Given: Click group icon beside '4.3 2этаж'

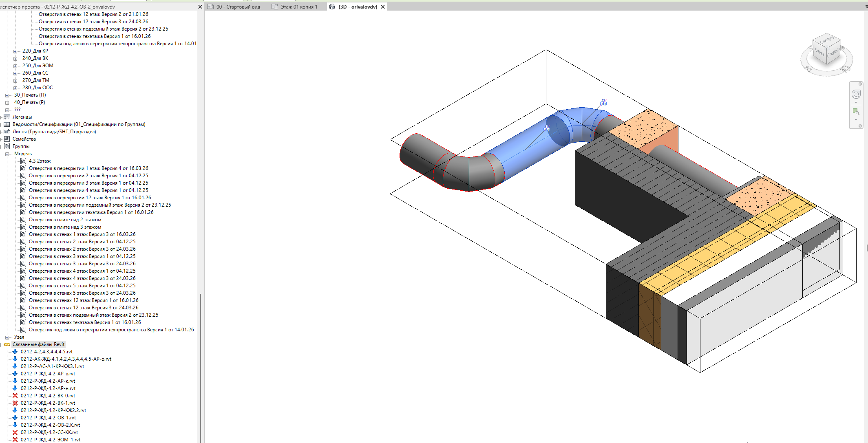Looking at the screenshot, I should click(x=23, y=161).
